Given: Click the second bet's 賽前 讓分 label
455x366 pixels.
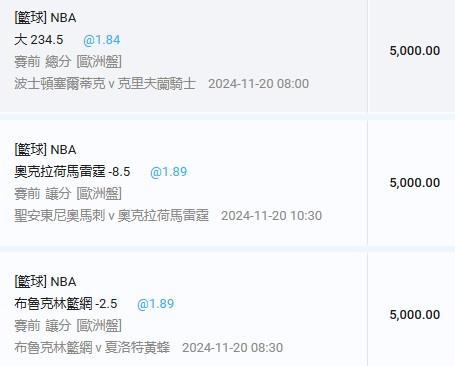Looking at the screenshot, I should tap(43, 194).
